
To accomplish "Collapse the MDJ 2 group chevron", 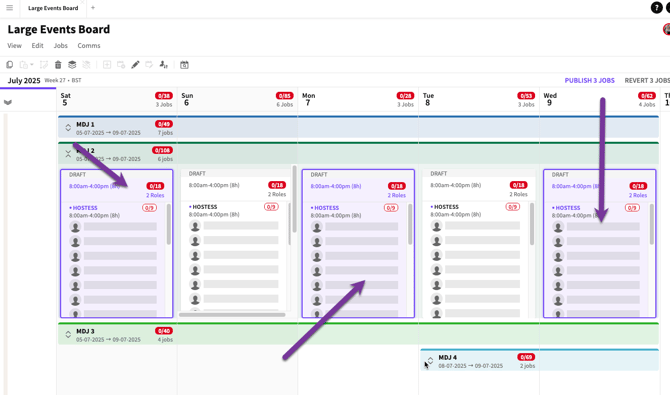I will pos(68,154).
